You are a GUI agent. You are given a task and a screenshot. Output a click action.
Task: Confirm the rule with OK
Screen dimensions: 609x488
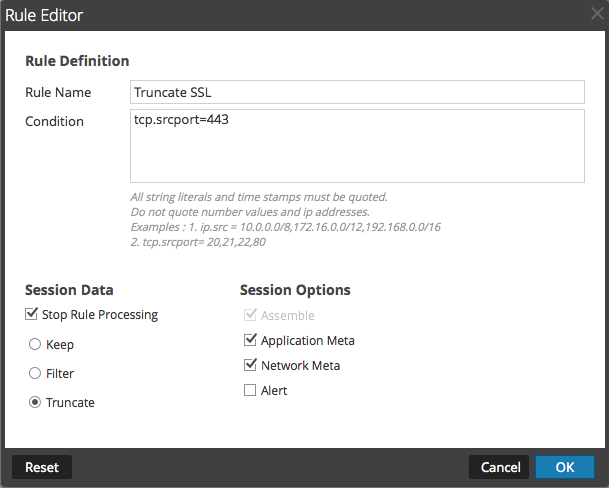pos(565,467)
